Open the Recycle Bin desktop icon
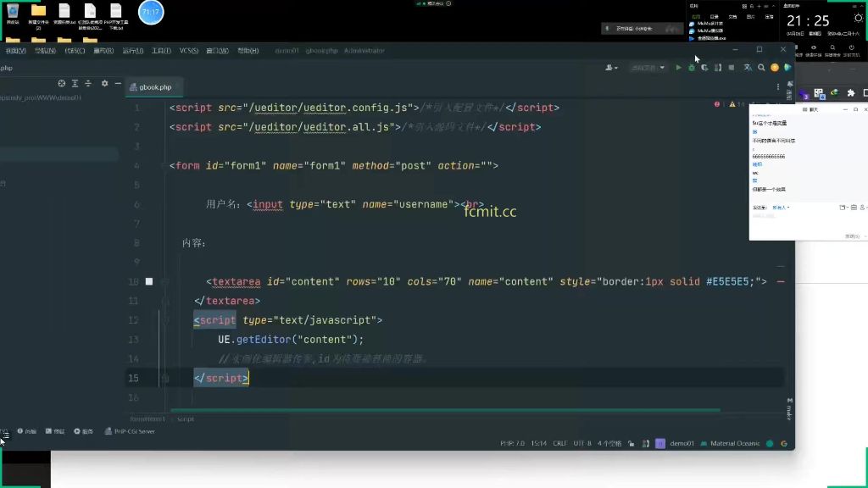Screen dimensions: 868x488 pos(12,15)
